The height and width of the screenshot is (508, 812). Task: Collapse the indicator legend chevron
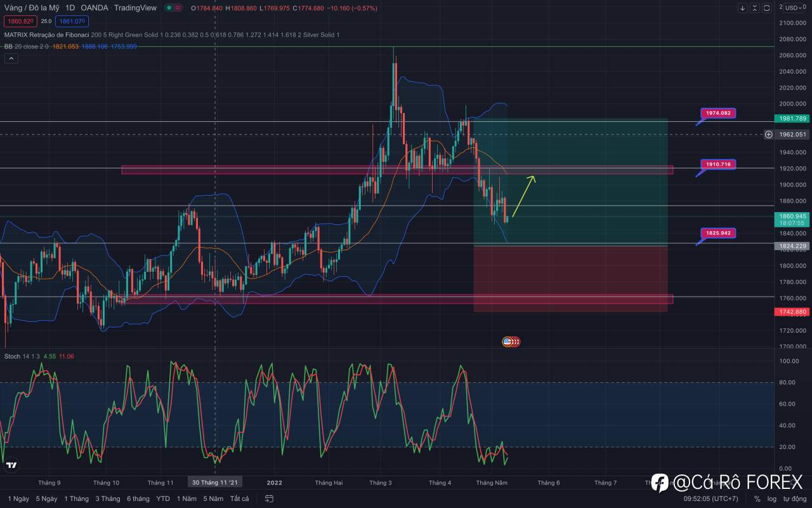11,58
